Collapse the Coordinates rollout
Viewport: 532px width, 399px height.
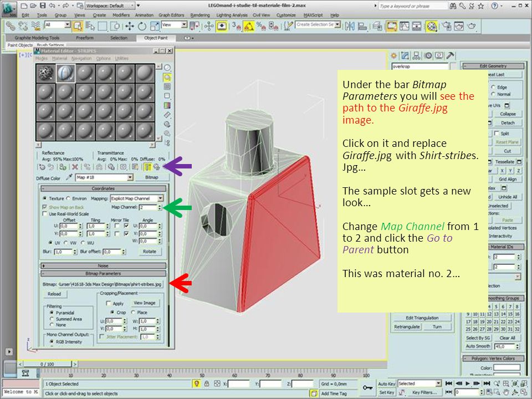click(103, 188)
